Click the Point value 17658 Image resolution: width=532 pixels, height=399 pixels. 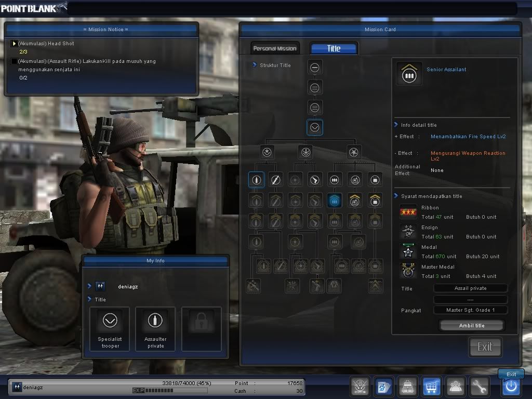(295, 383)
